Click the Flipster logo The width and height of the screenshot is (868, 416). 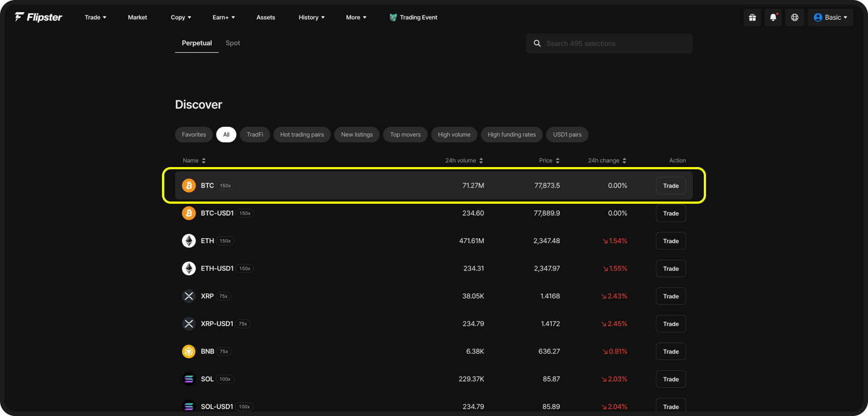[x=38, y=17]
